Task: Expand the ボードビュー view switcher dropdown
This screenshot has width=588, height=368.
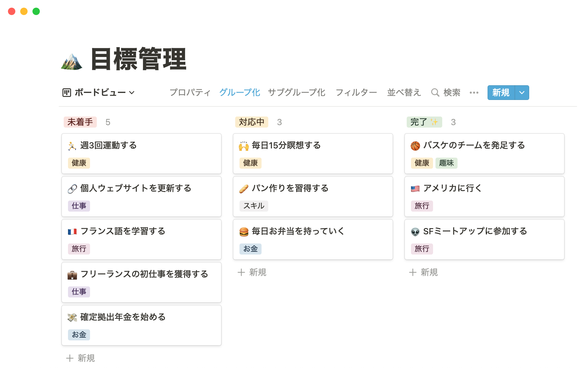Action: 132,92
